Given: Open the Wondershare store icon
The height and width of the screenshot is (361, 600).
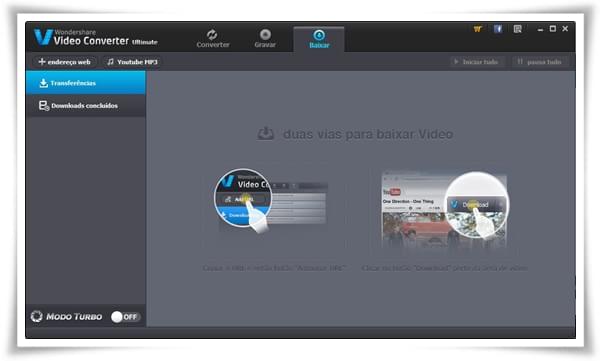Looking at the screenshot, I should tap(478, 29).
